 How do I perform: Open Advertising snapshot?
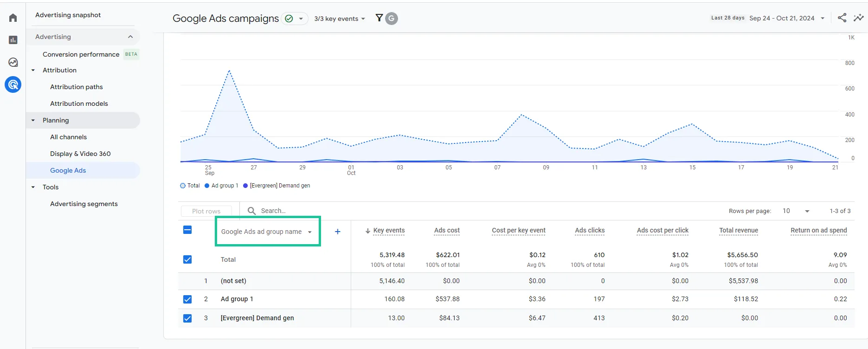(68, 15)
